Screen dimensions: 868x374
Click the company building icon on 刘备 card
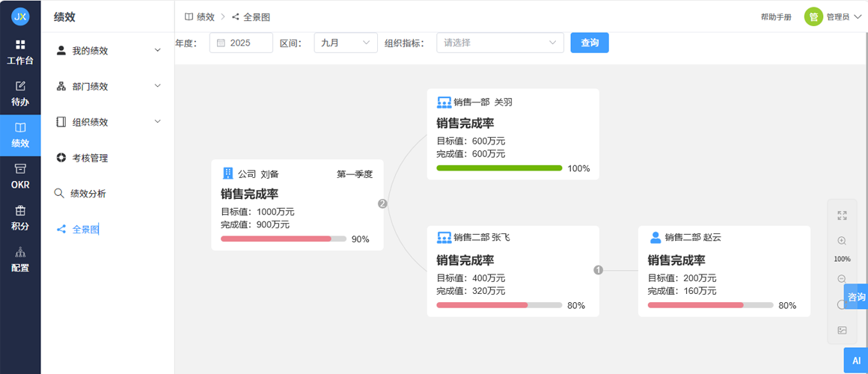click(x=228, y=174)
